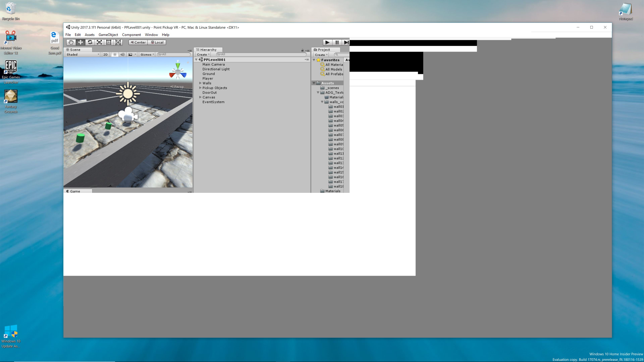This screenshot has width=644, height=362.
Task: Click the Local orientation button
Action: [x=157, y=42]
